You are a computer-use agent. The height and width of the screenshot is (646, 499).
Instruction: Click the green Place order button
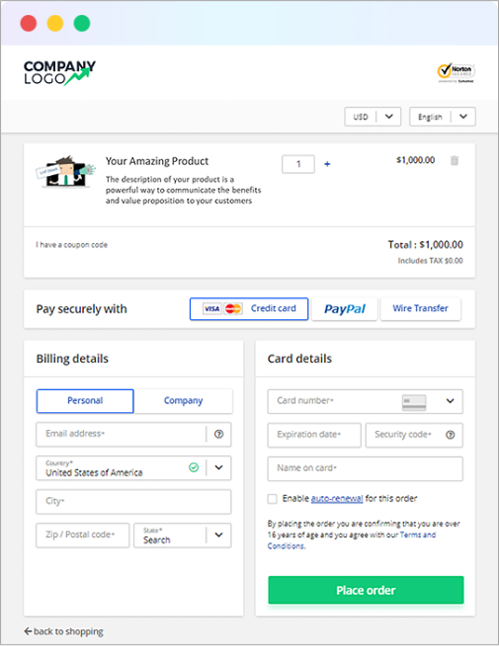point(366,590)
